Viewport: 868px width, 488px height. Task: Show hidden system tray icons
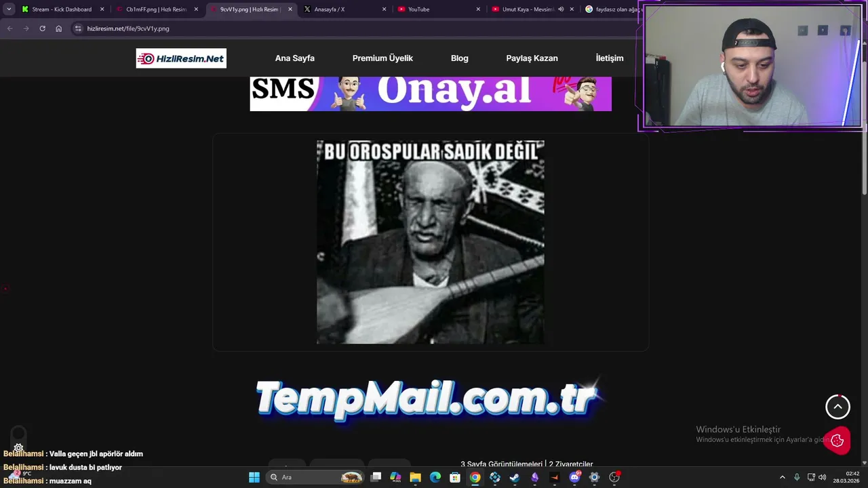[782, 477]
